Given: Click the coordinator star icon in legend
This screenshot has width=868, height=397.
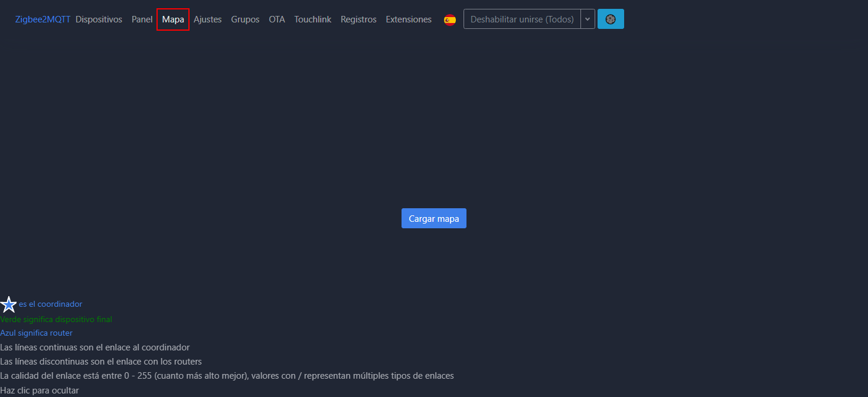Looking at the screenshot, I should click(8, 304).
